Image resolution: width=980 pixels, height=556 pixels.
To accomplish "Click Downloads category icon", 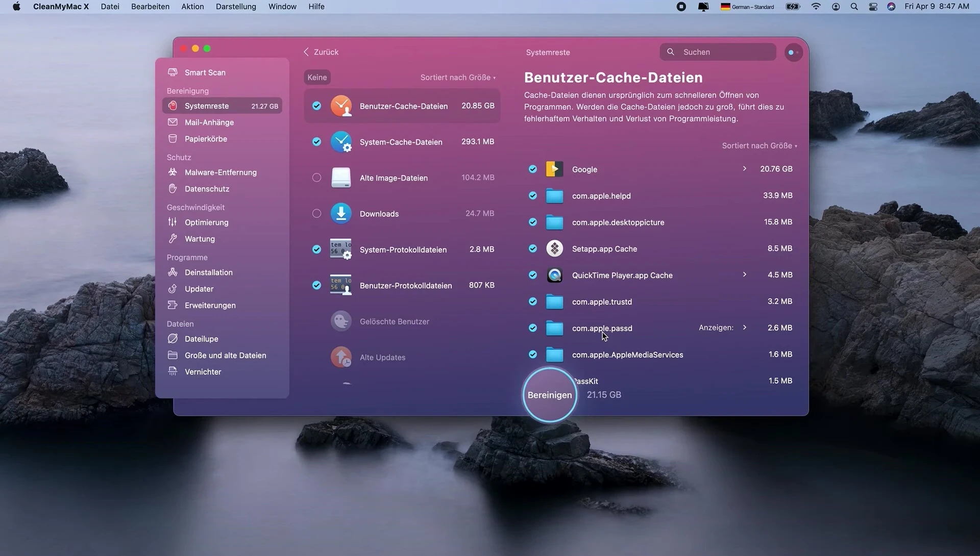I will 341,213.
